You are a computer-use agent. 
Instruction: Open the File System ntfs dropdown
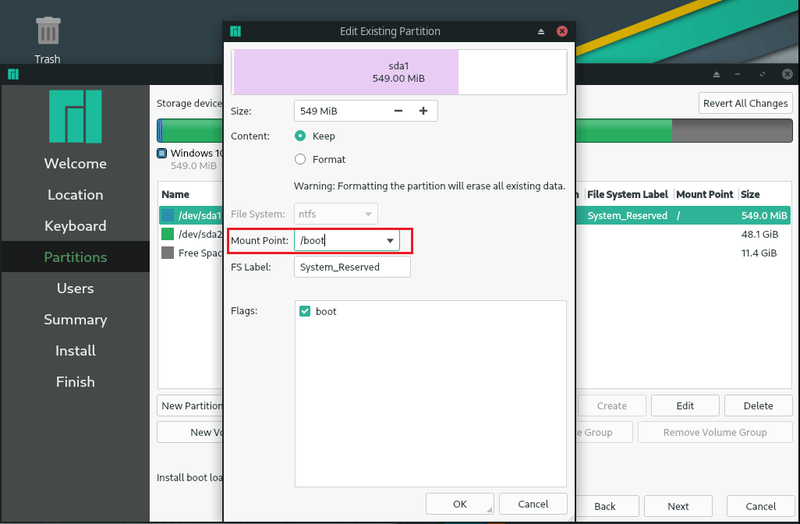pos(336,214)
